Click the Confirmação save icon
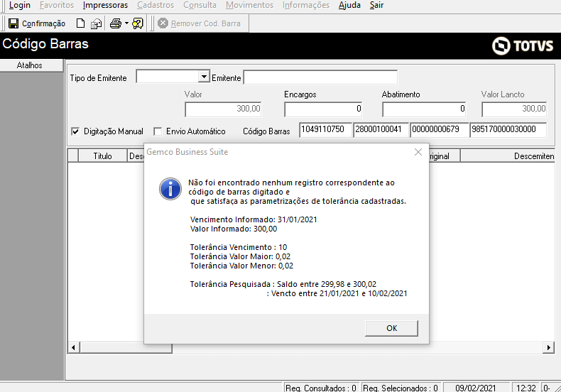This screenshot has width=561, height=392. (13, 23)
